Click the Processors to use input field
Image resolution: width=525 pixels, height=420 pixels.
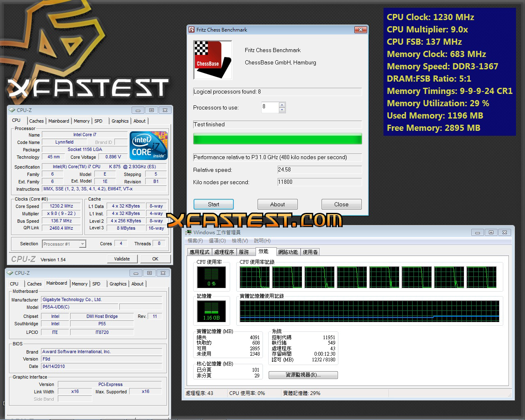click(269, 107)
